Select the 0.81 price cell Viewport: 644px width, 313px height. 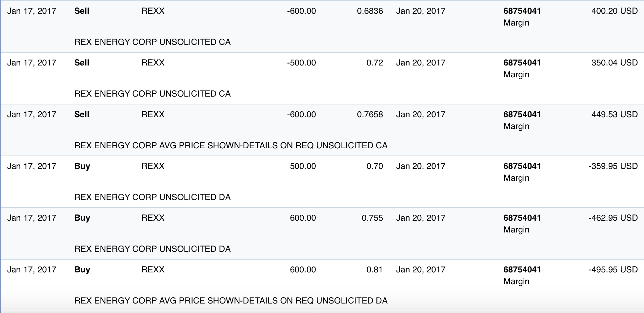tap(374, 270)
